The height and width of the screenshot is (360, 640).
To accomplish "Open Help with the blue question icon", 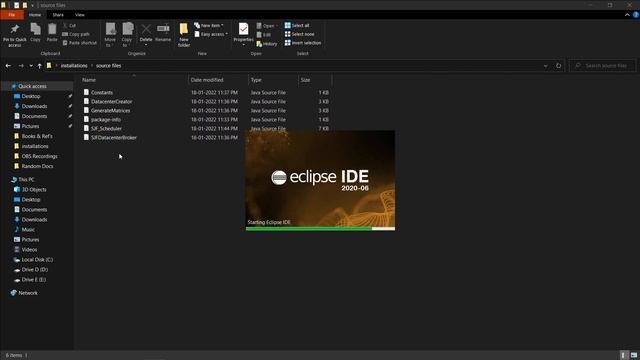I will point(636,15).
